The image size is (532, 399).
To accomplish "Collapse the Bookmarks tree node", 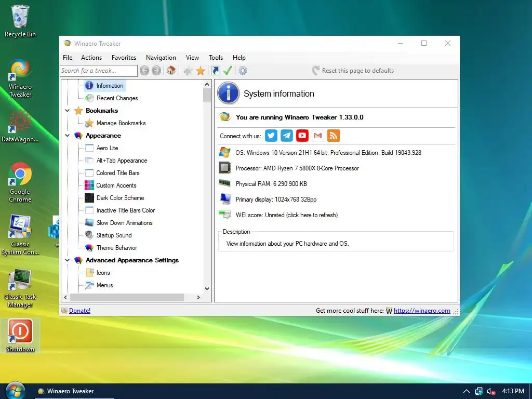I will [x=67, y=111].
